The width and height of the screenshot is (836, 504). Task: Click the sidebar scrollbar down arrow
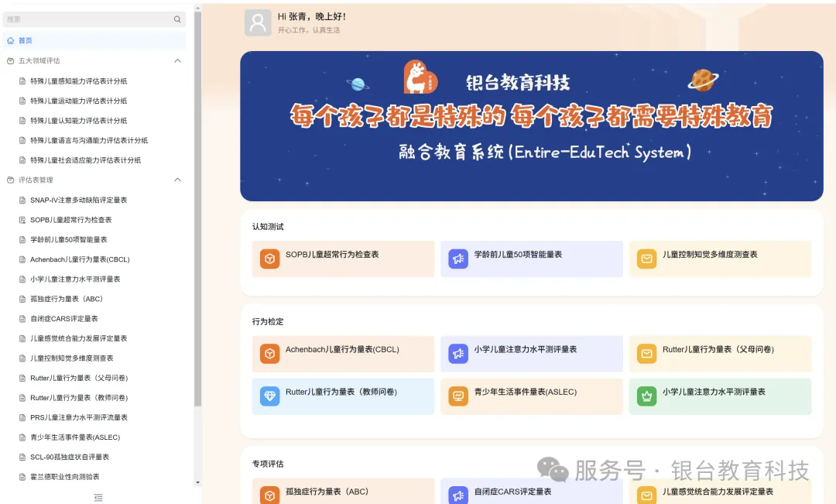click(x=198, y=482)
